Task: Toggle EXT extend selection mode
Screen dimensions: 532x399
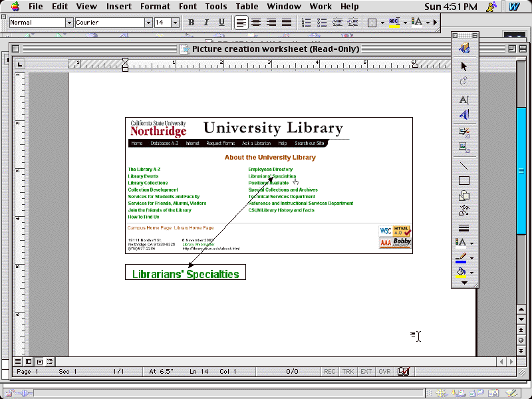Action: click(x=366, y=372)
